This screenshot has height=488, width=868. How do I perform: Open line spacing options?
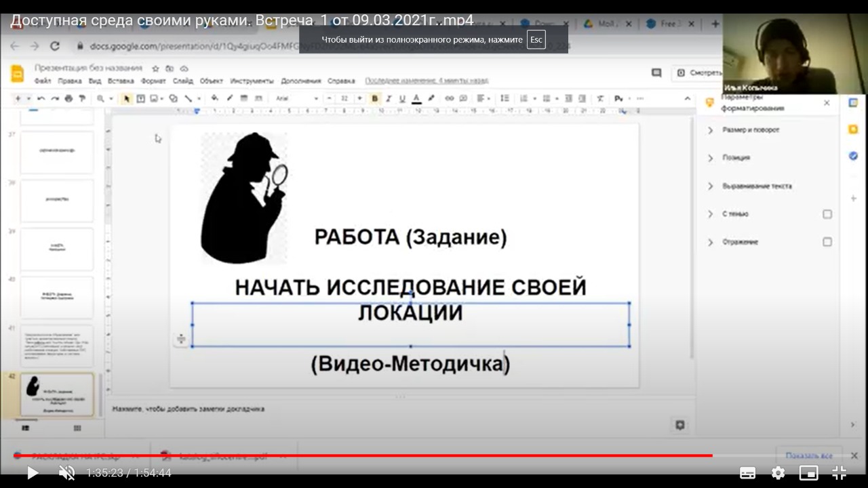[505, 98]
